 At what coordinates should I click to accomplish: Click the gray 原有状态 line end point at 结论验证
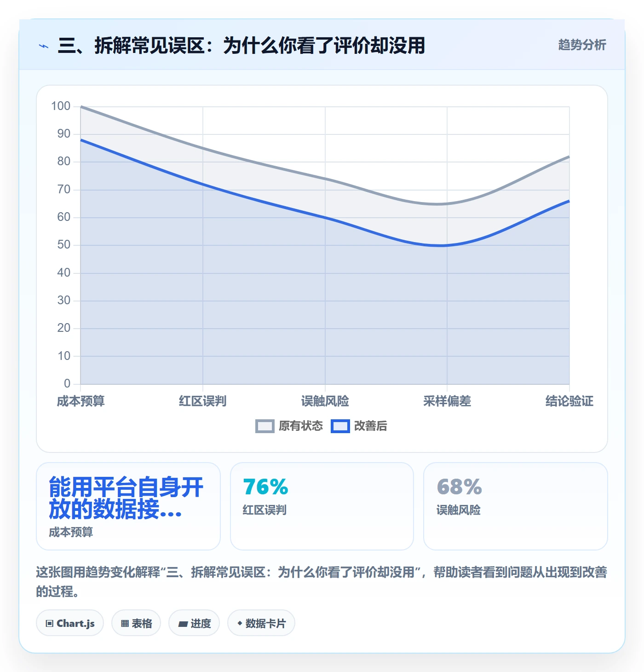(569, 157)
